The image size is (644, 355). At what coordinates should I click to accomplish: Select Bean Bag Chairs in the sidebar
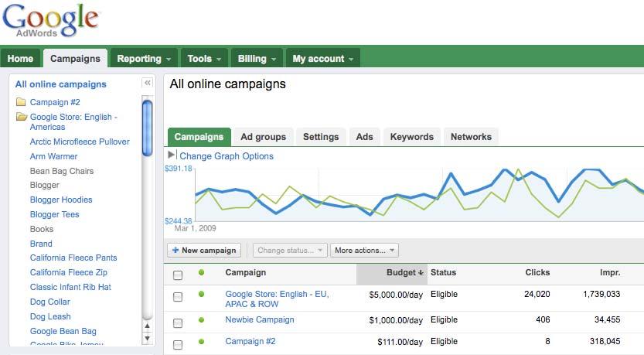pos(62,171)
